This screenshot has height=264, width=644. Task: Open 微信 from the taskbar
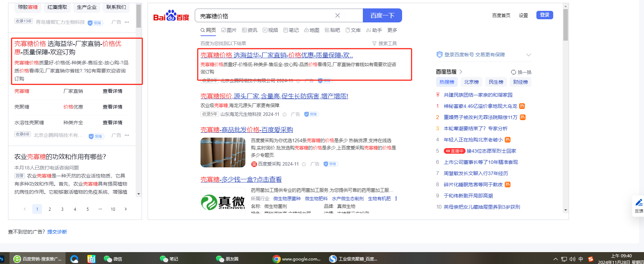click(x=113, y=259)
